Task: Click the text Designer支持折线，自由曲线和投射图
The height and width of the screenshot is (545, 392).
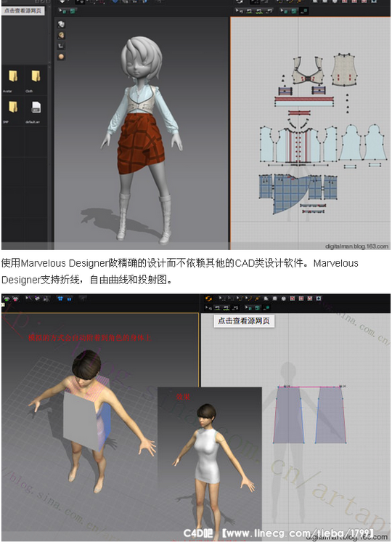Action: click(x=86, y=280)
